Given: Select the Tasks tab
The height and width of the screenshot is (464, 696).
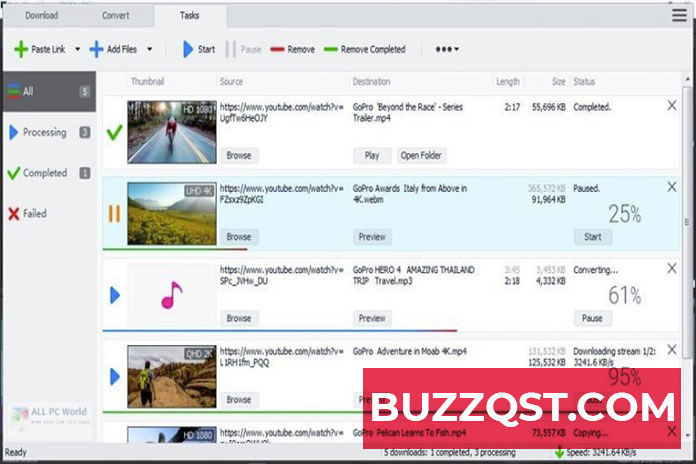Looking at the screenshot, I should pos(190,15).
